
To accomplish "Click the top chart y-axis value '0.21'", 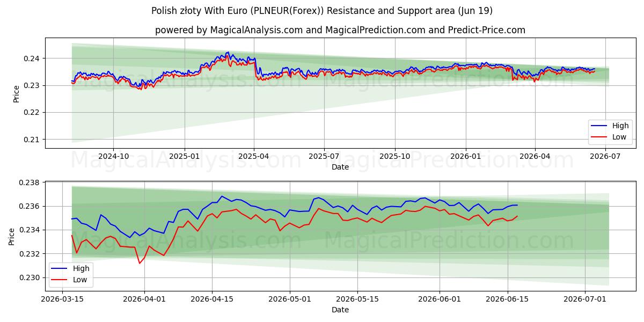I will point(32,140).
